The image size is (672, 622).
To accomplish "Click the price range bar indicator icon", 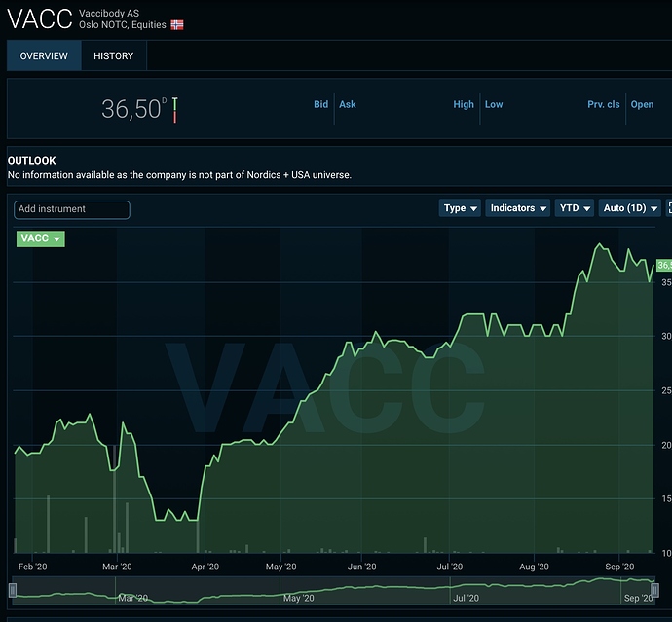I will tap(175, 110).
